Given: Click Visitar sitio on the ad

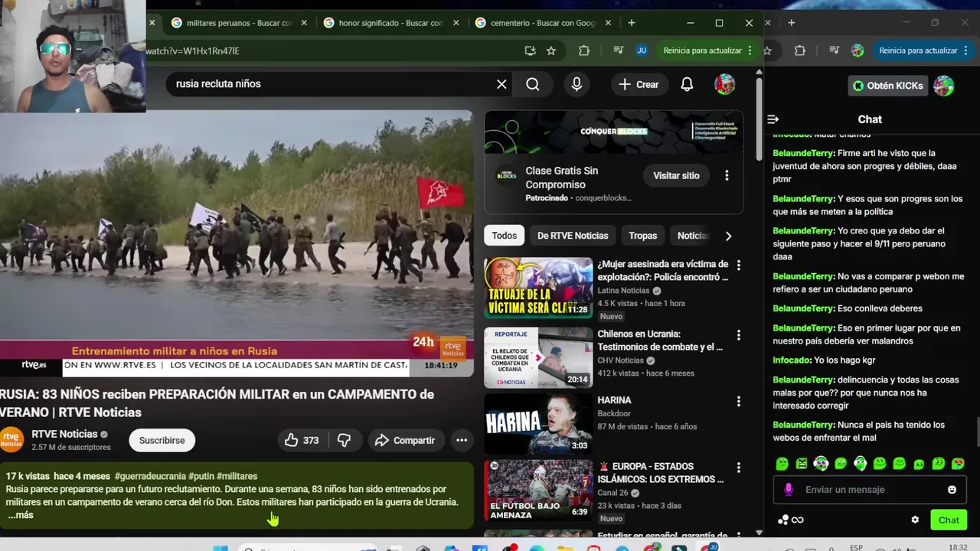Looking at the screenshot, I should (x=676, y=176).
